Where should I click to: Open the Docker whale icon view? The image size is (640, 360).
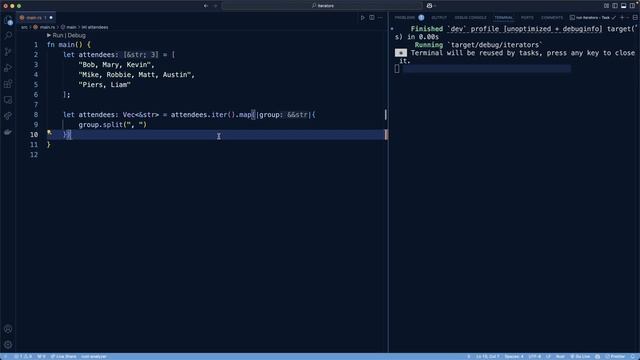8,132
